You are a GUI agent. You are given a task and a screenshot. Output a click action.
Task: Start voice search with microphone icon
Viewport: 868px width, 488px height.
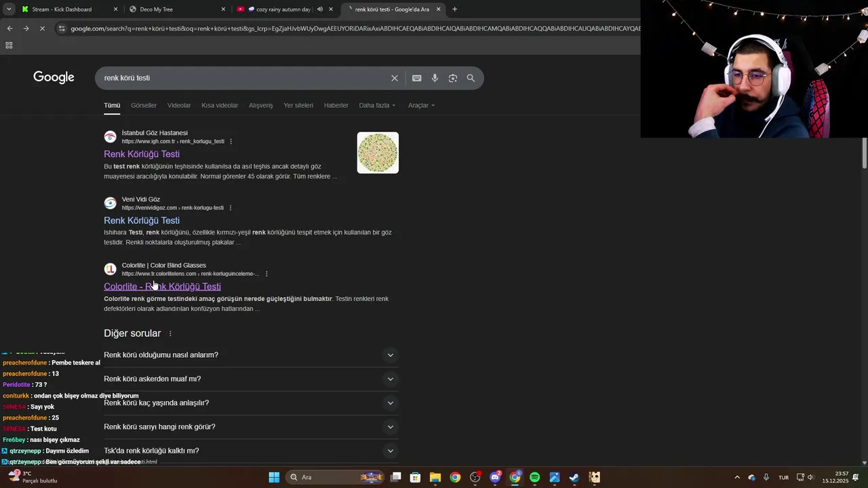[x=435, y=78]
